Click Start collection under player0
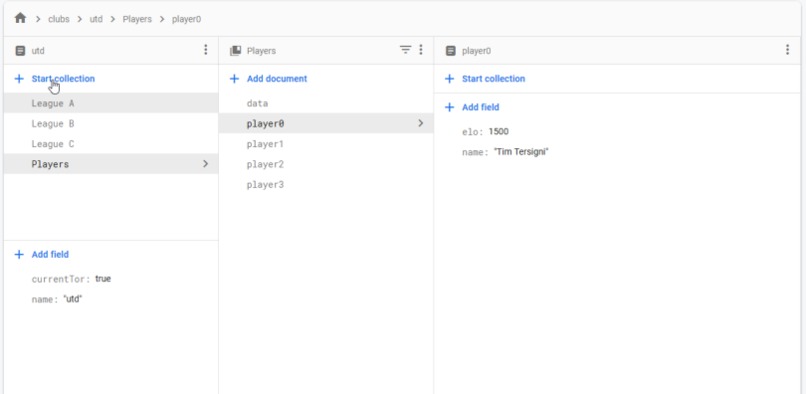Screen dimensions: 806x394 click(493, 79)
